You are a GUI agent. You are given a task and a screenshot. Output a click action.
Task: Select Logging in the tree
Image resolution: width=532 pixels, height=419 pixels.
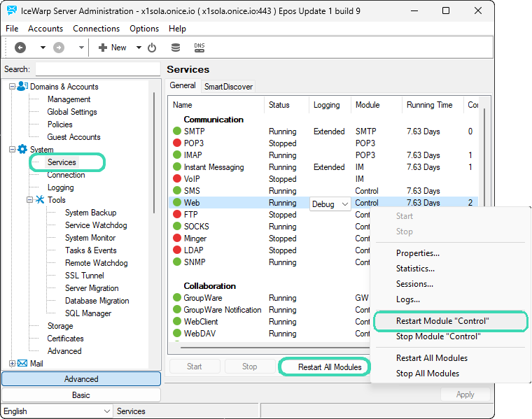[60, 187]
